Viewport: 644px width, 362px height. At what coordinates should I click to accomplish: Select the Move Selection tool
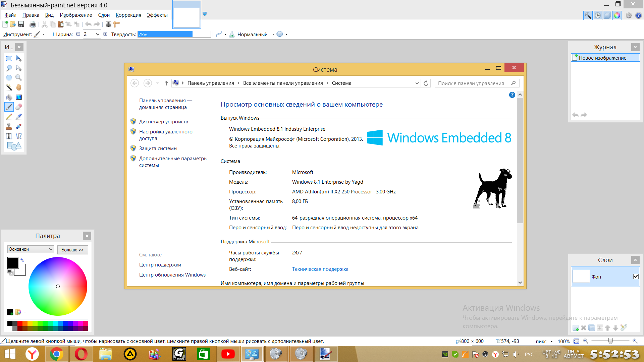pos(19,68)
